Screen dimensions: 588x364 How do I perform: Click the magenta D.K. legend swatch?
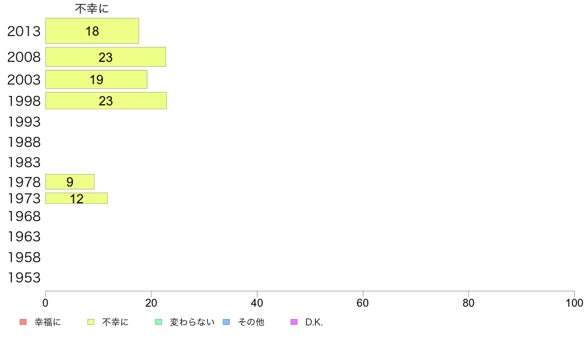(x=294, y=322)
